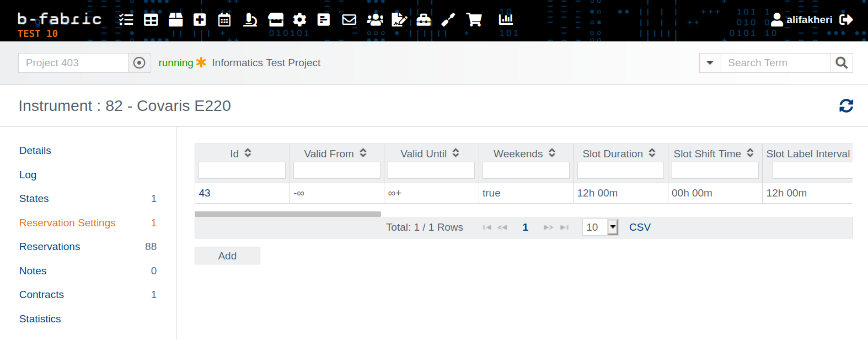The image size is (868, 340).
Task: Expand the search type dropdown arrow
Action: tap(710, 63)
